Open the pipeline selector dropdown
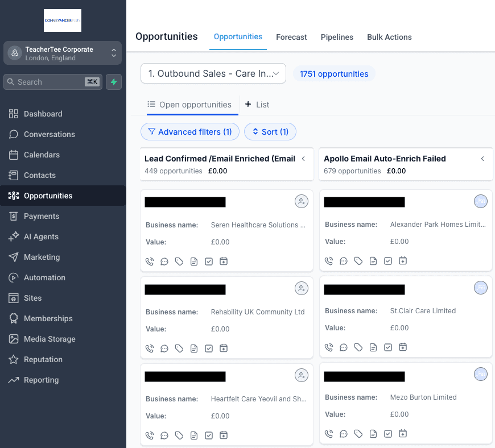495x448 pixels. tap(213, 73)
